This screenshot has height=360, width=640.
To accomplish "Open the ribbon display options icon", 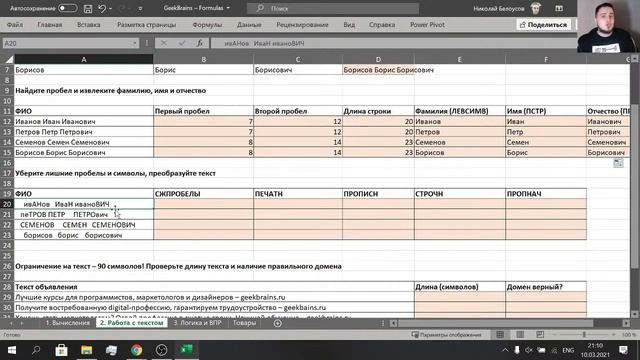I will coord(559,8).
